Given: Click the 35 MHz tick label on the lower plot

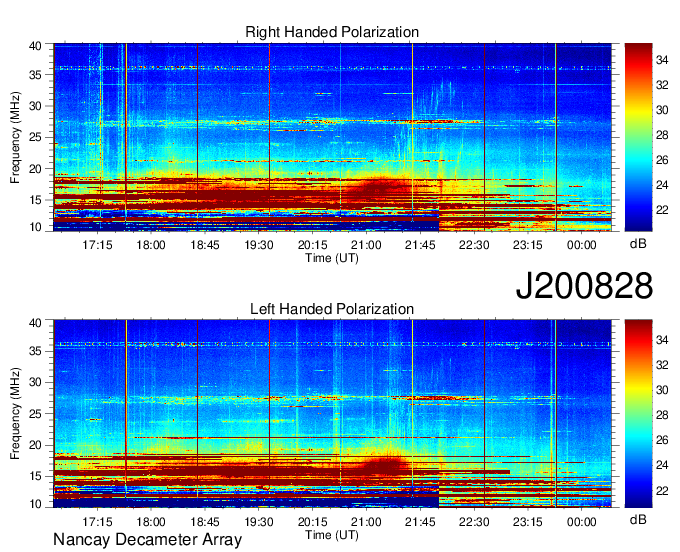Looking at the screenshot, I should point(35,351).
